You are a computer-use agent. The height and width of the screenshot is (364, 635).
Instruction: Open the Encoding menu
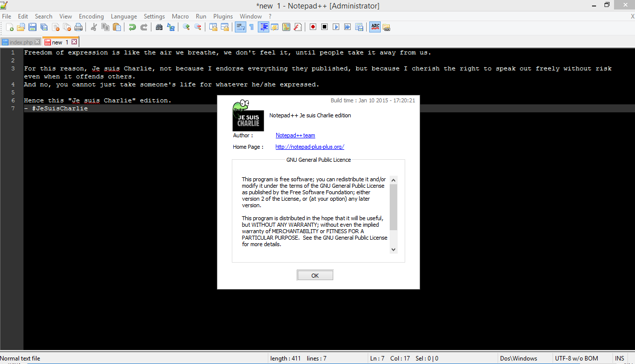pyautogui.click(x=91, y=16)
